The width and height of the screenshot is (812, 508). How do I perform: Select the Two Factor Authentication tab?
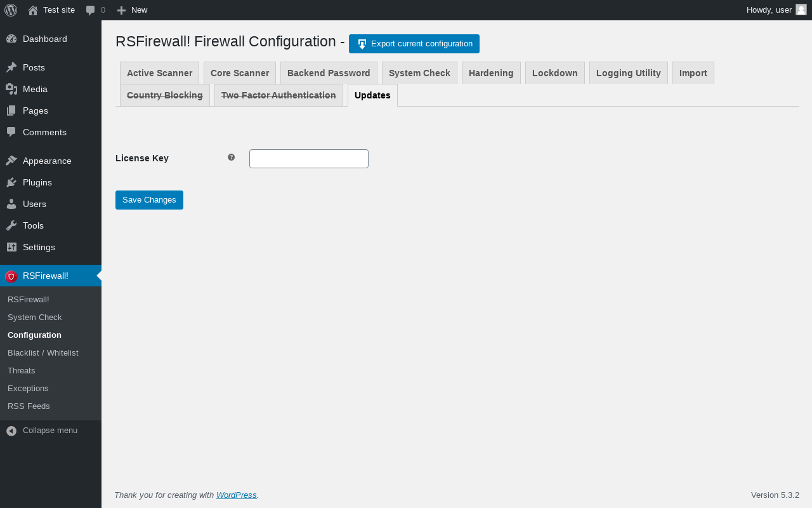[x=278, y=95]
